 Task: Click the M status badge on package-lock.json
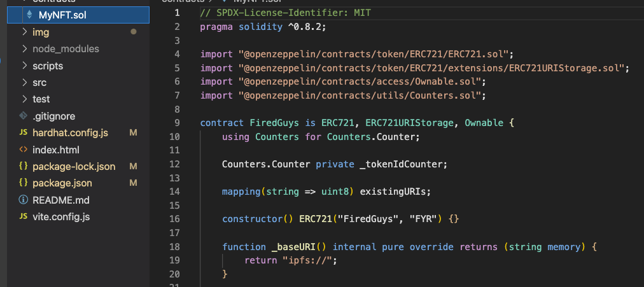pos(133,166)
